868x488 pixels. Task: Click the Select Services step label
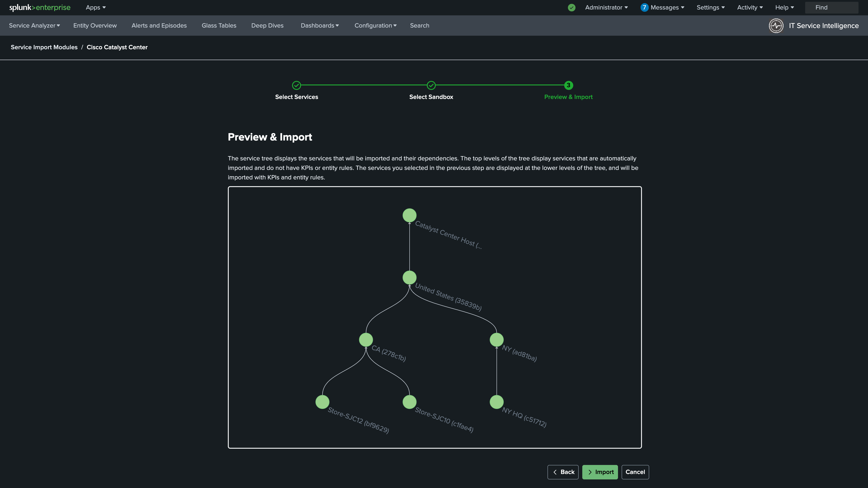[x=297, y=97]
